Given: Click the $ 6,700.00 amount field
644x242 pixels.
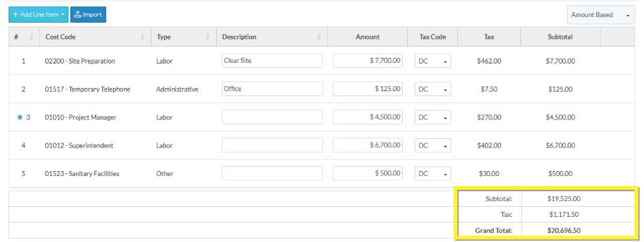Looking at the screenshot, I should (368, 145).
